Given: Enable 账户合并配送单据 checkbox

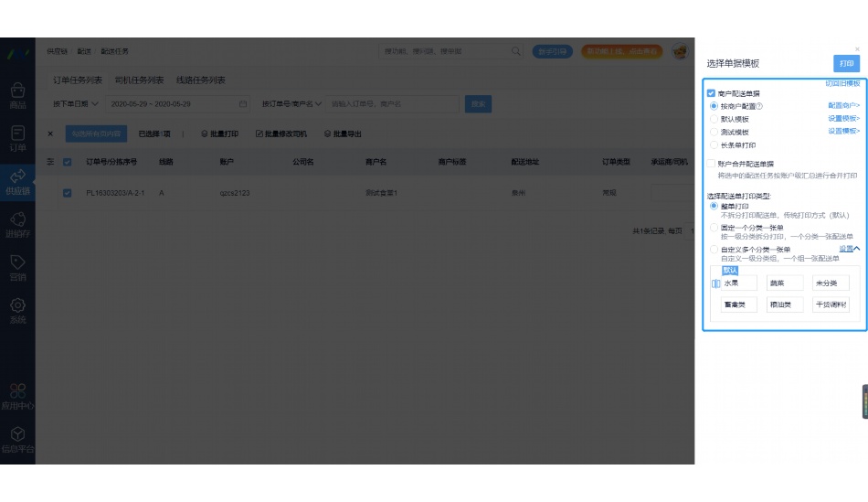Looking at the screenshot, I should pyautogui.click(x=711, y=164).
